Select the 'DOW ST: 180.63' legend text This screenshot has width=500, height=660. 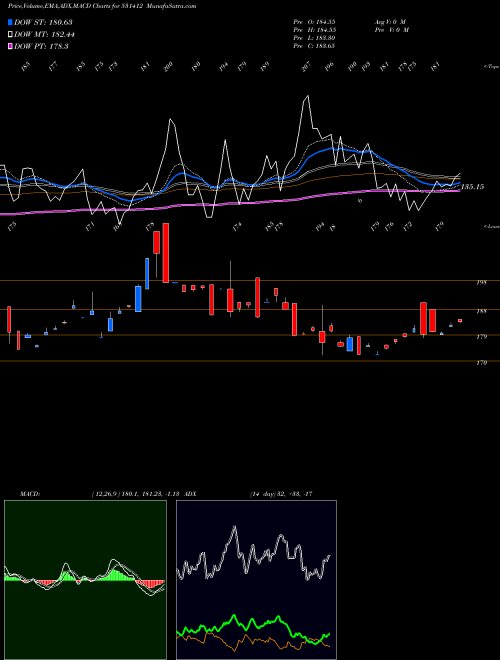[43, 22]
